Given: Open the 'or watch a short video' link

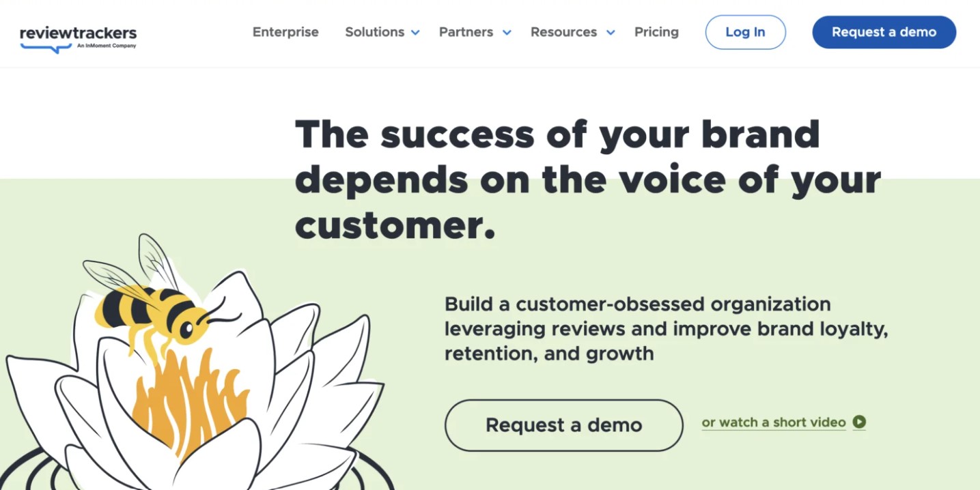Looking at the screenshot, I should click(774, 422).
